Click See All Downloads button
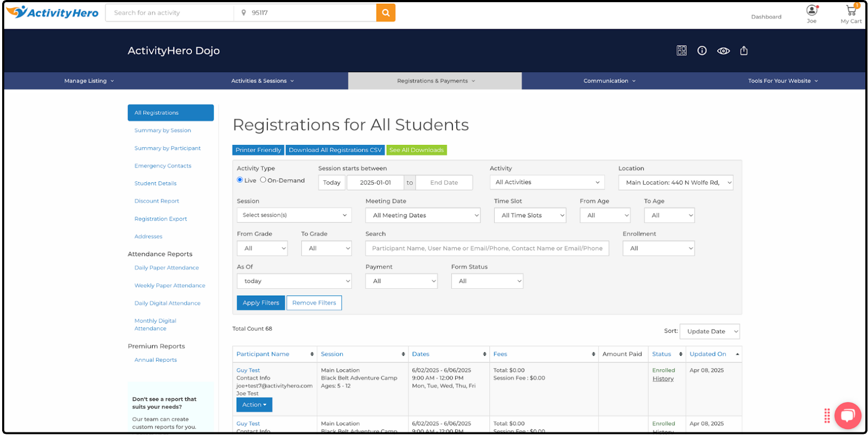Screen dimensions: 868x436 pyautogui.click(x=417, y=150)
